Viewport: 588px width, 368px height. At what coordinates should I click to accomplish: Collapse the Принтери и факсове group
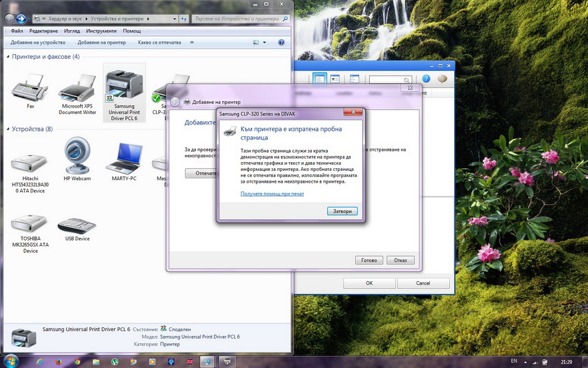tap(8, 57)
